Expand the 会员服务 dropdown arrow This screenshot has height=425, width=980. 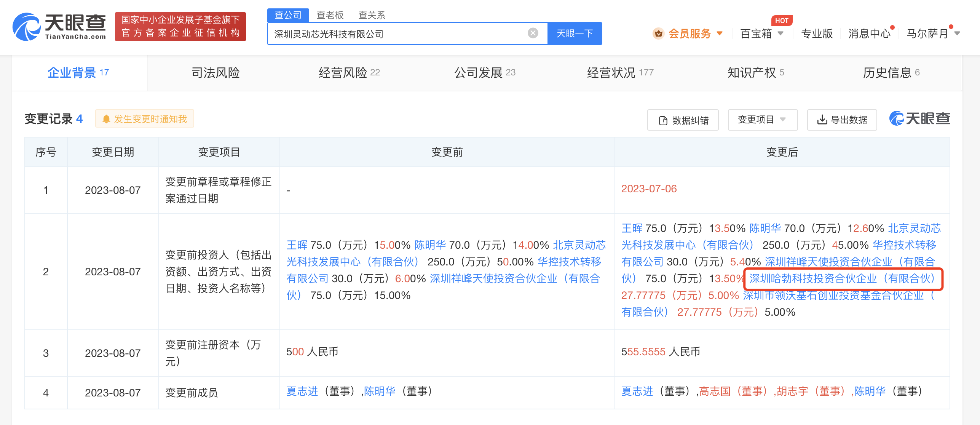[720, 34]
